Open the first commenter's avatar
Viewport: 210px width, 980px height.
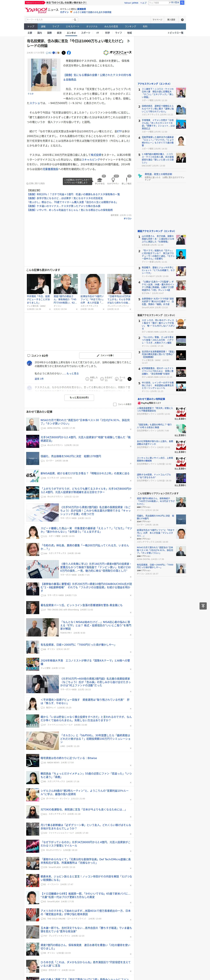coord(29,363)
